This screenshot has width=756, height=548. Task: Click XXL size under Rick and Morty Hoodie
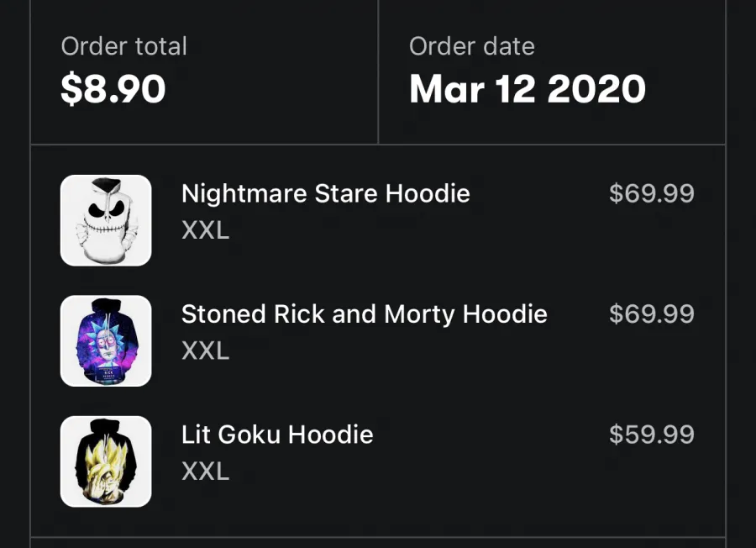tap(206, 350)
